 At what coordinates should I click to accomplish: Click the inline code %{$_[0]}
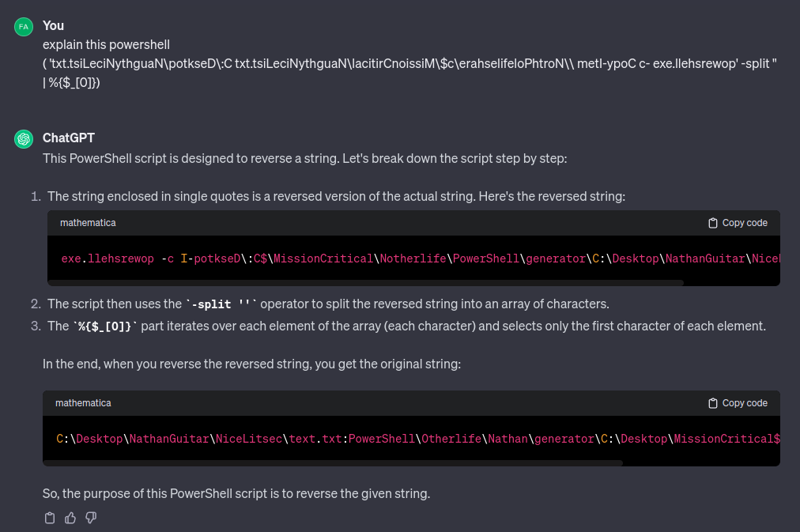tap(107, 326)
